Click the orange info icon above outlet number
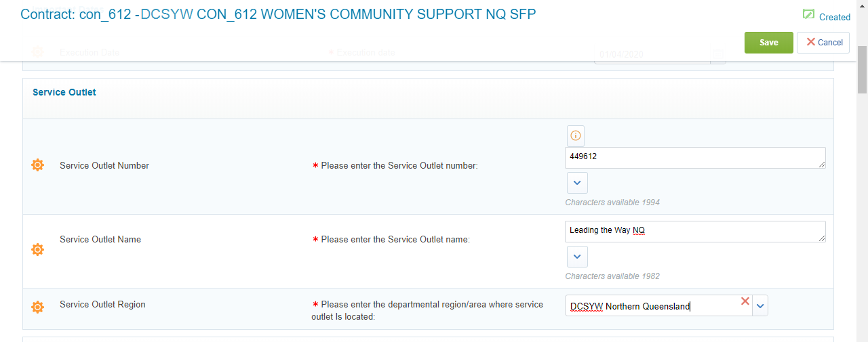Image resolution: width=868 pixels, height=342 pixels. (x=575, y=135)
